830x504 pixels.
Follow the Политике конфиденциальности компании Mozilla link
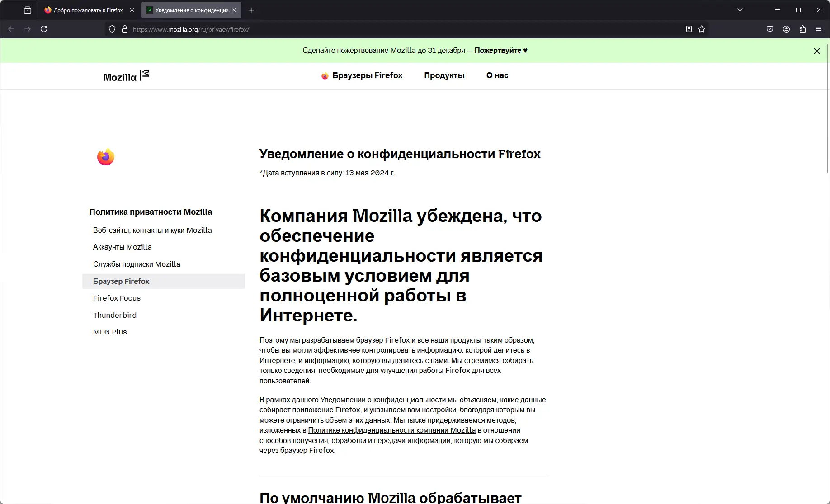pos(391,430)
